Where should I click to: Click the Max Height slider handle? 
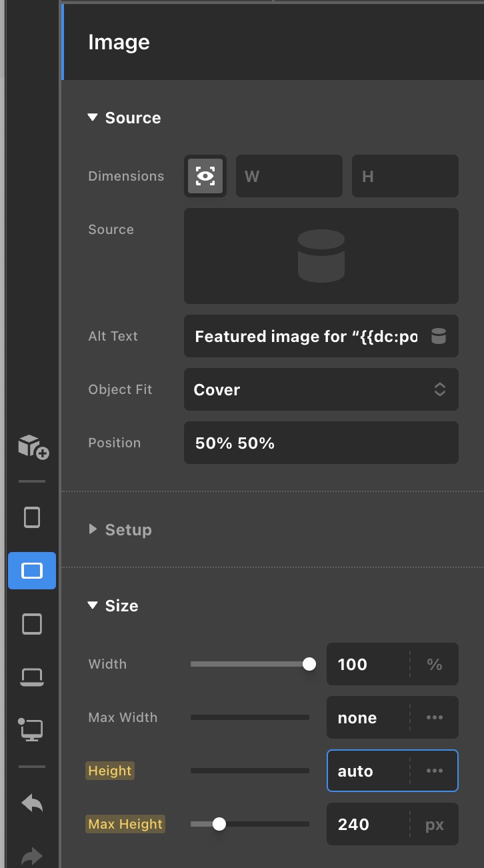(219, 824)
